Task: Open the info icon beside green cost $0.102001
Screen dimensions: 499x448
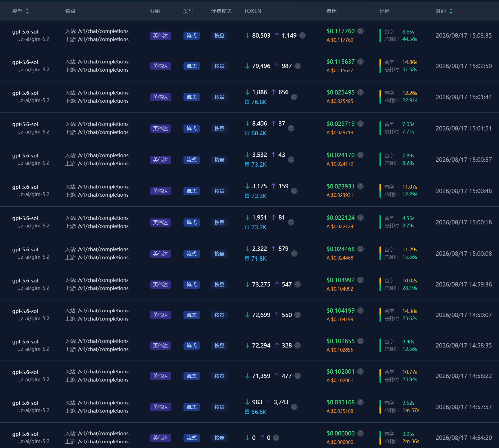Action: pos(360,371)
